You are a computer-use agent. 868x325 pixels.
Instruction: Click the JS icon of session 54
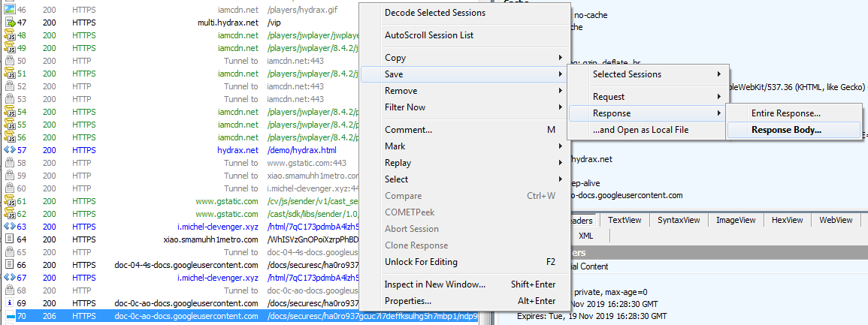10,112
